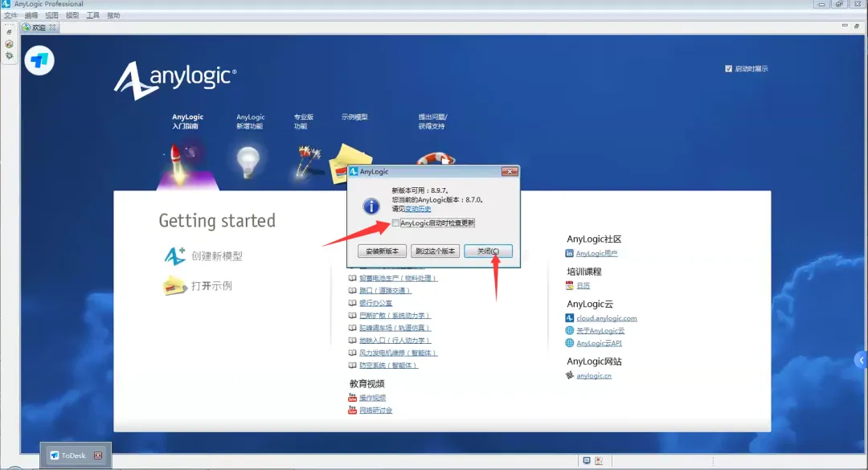The height and width of the screenshot is (470, 868).
Task: Toggle the 启动时显示 checkbox
Action: coord(728,68)
